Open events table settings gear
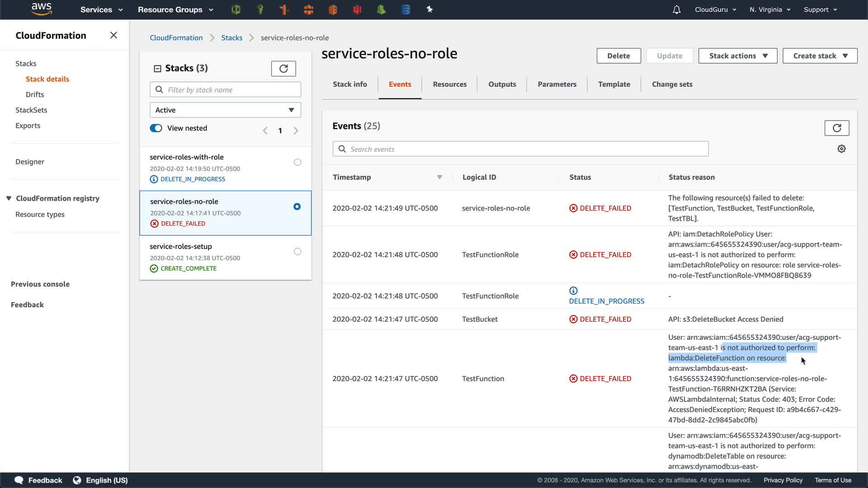This screenshot has height=488, width=868. point(841,149)
